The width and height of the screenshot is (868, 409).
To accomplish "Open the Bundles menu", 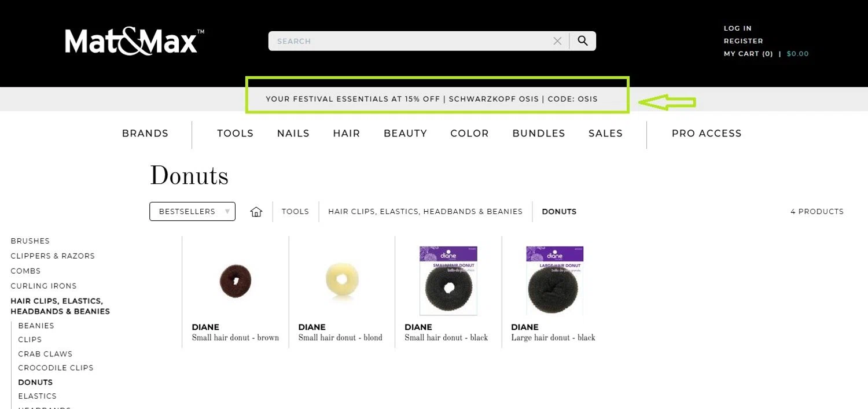I will [x=539, y=134].
